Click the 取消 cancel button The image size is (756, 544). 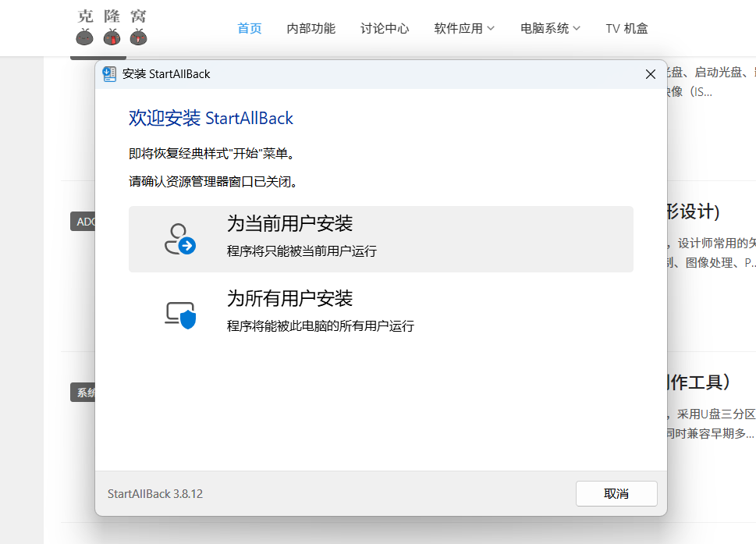point(616,493)
